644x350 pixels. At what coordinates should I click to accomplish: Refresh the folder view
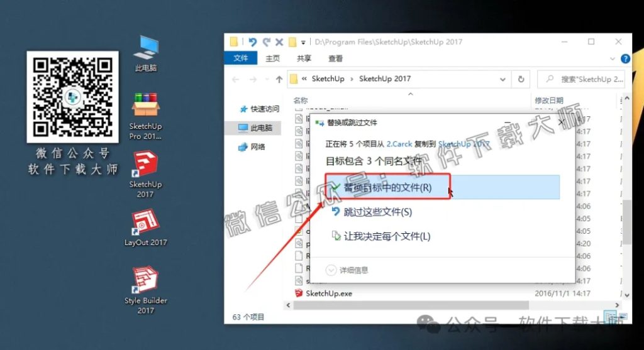(x=521, y=79)
